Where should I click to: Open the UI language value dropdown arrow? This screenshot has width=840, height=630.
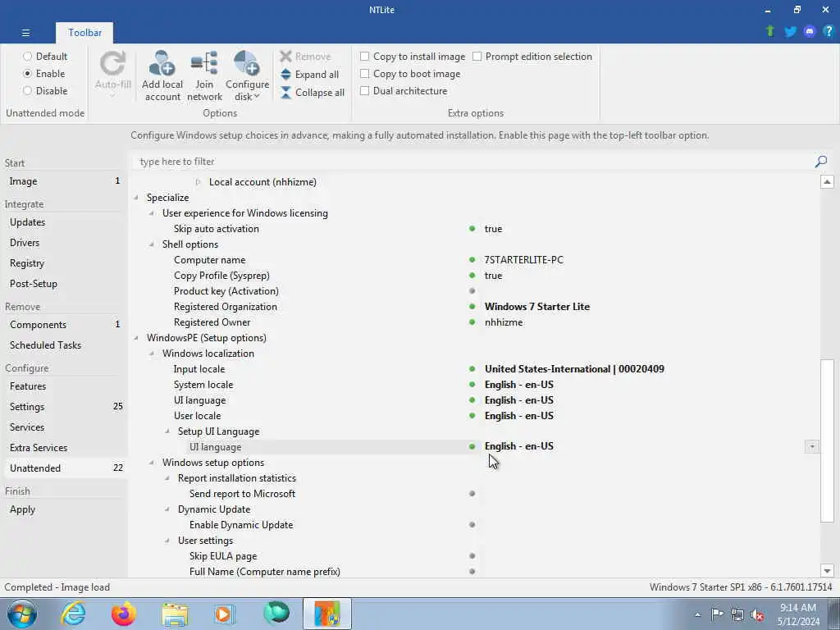pos(812,447)
